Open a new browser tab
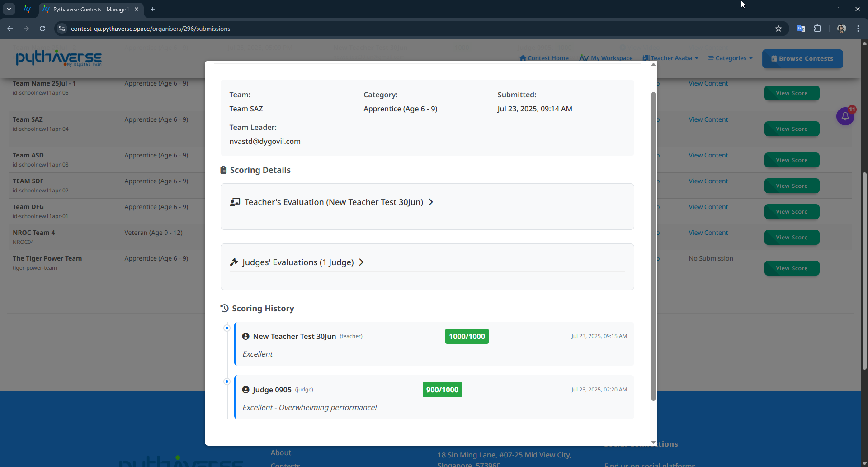The width and height of the screenshot is (868, 467). (x=153, y=9)
